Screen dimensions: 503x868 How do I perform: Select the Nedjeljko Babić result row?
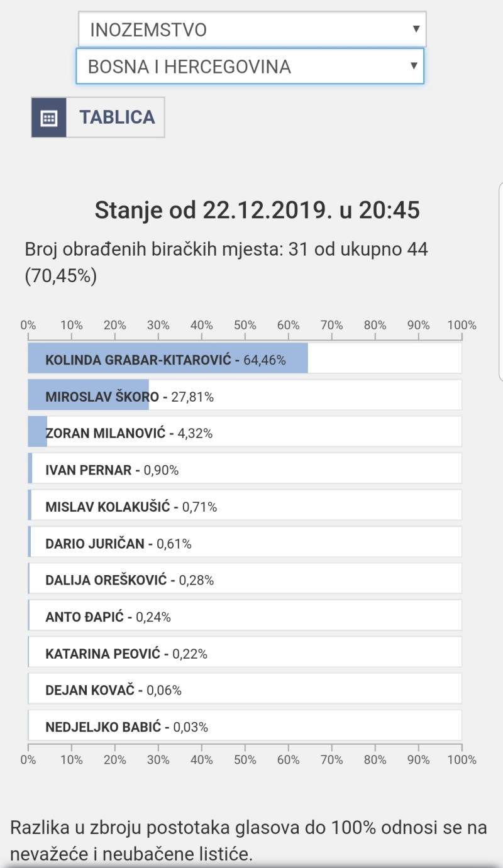pyautogui.click(x=245, y=726)
